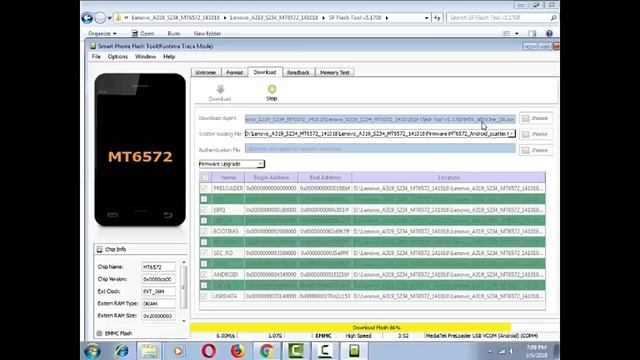Show hidden system tray icons
The image size is (640, 360).
(x=490, y=351)
